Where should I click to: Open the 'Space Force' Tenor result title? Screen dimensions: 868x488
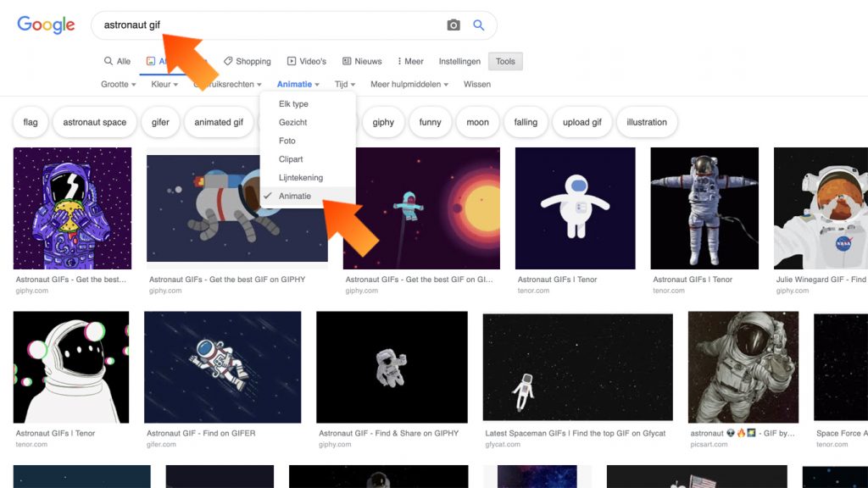842,433
